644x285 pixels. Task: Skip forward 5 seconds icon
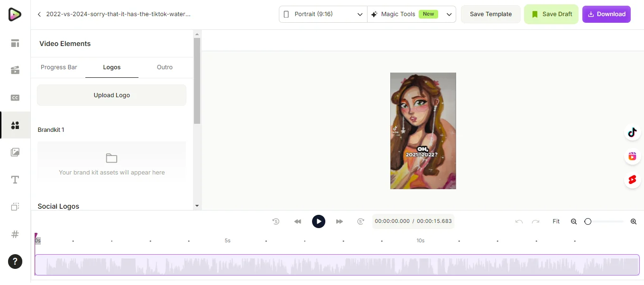361,221
